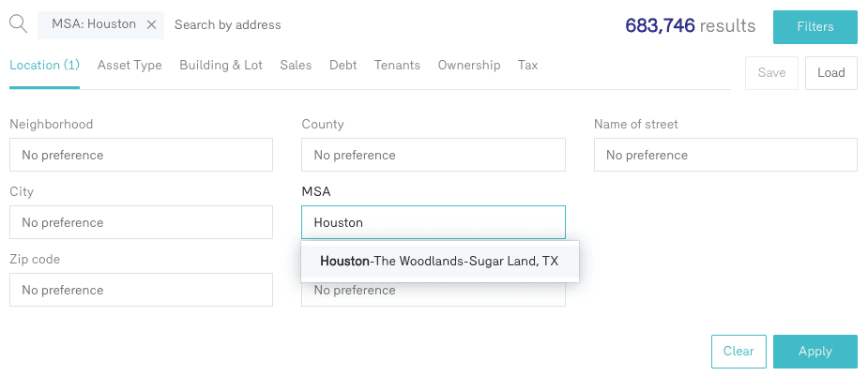Click the Load saved search button
868x376 pixels.
click(830, 73)
